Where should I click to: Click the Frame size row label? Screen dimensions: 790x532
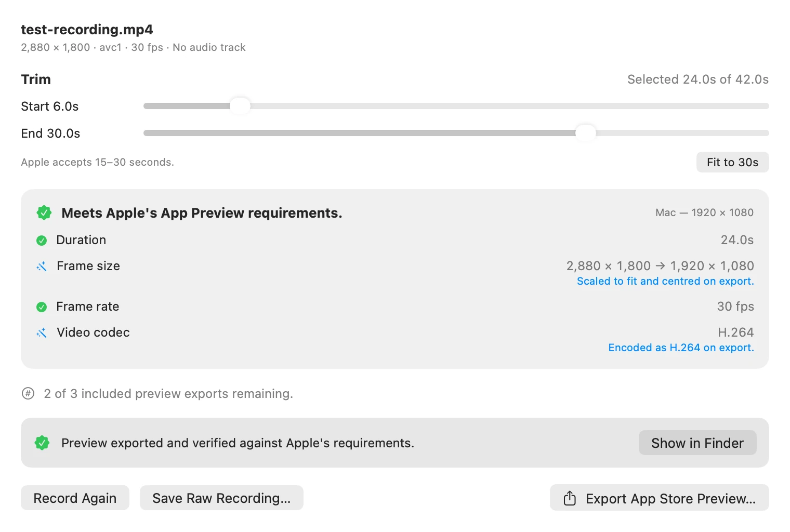tap(88, 266)
